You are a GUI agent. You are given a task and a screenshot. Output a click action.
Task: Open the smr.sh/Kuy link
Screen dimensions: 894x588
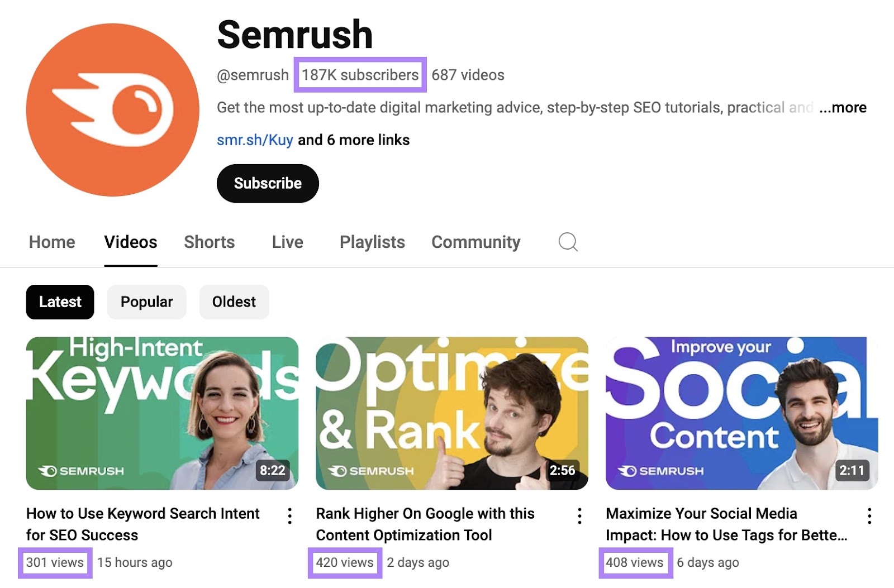pyautogui.click(x=254, y=140)
